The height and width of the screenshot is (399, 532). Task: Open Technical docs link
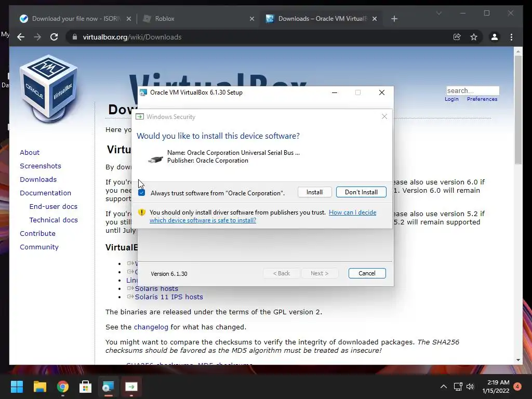(x=54, y=220)
